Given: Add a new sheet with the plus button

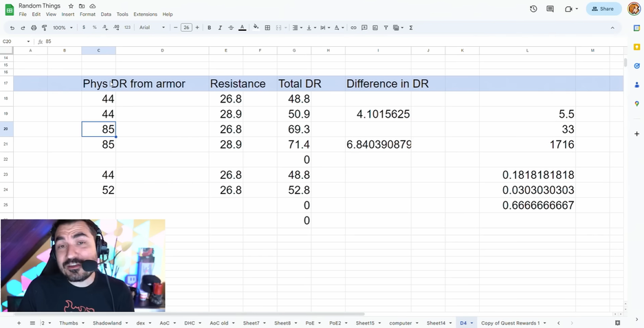Looking at the screenshot, I should (19, 323).
